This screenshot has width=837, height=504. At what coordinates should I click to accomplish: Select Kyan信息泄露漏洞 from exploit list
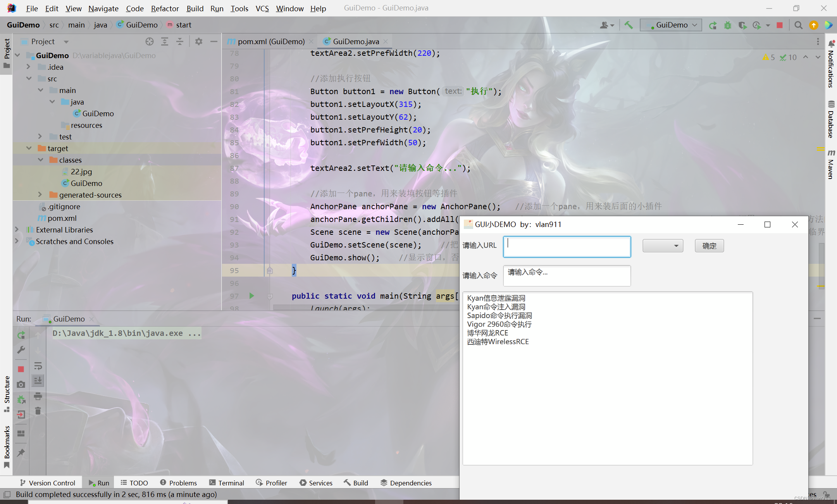pyautogui.click(x=498, y=298)
